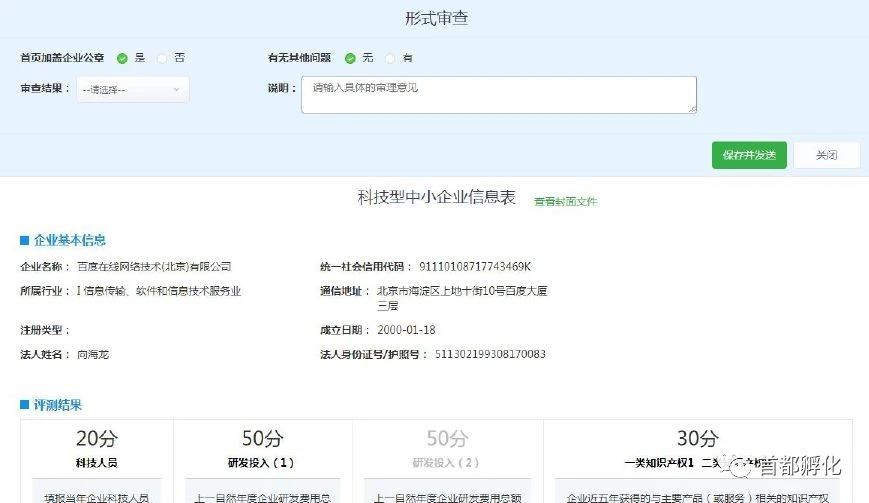Screen dimensions: 869x503
Task: Click the company name 百度在线网络技术(北京)有限公司
Action: pos(154,266)
